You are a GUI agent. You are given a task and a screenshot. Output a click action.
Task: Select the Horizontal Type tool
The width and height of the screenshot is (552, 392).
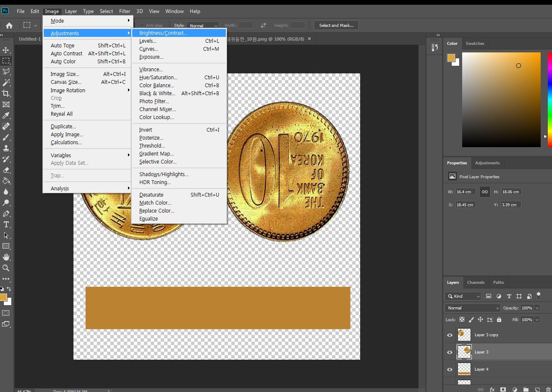click(6, 224)
